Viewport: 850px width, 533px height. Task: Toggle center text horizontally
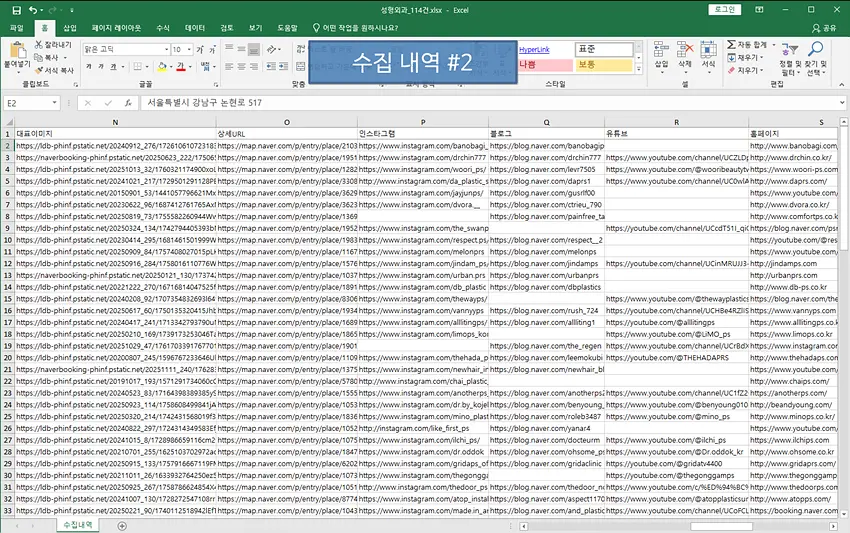[x=241, y=67]
